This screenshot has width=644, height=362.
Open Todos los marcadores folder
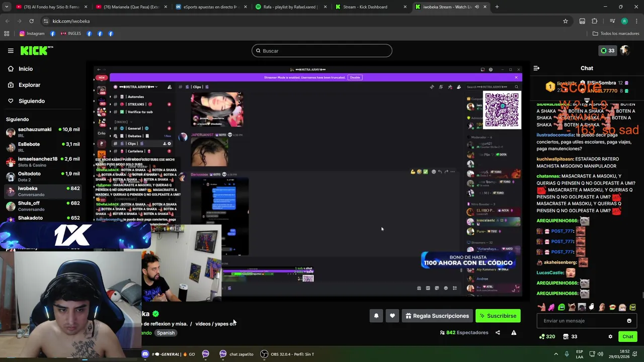tap(616, 34)
